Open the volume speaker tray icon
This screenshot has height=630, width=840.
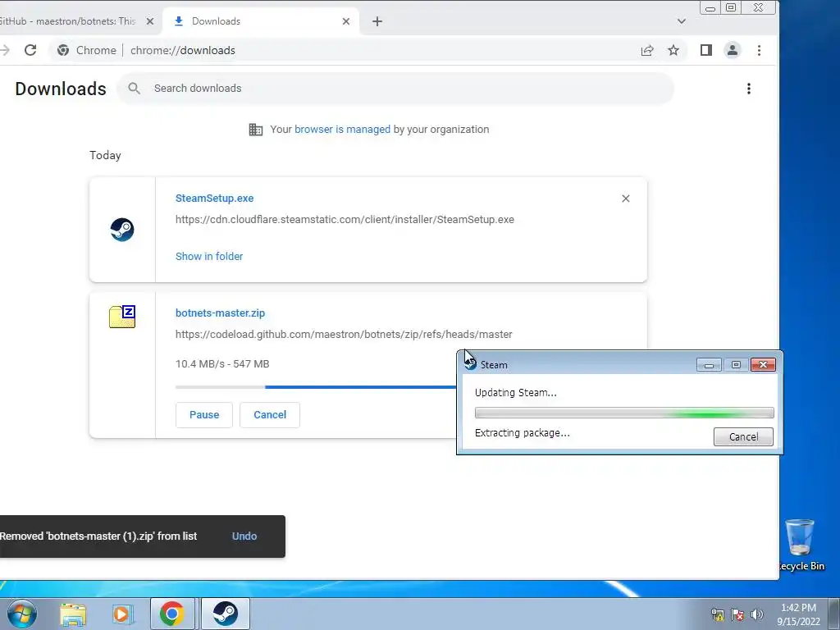(757, 614)
